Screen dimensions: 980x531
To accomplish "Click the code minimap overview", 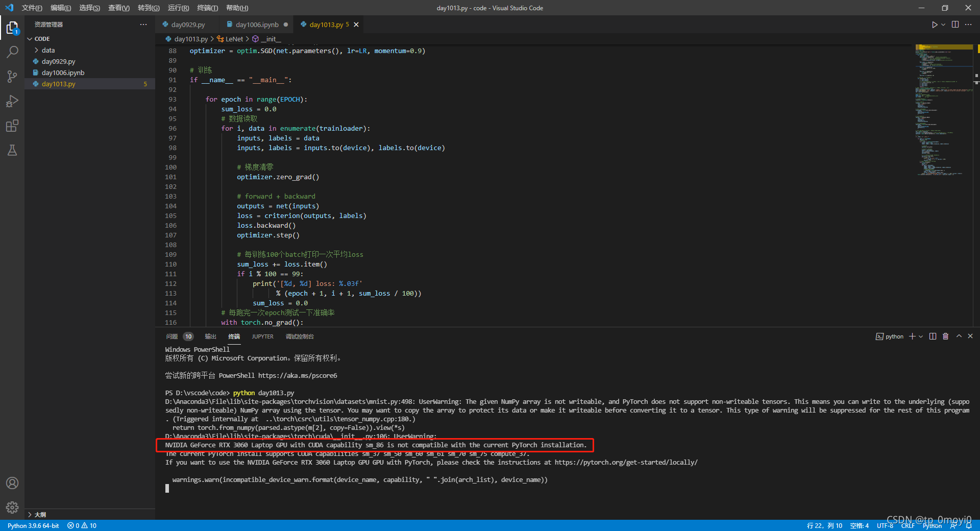I will point(944,110).
